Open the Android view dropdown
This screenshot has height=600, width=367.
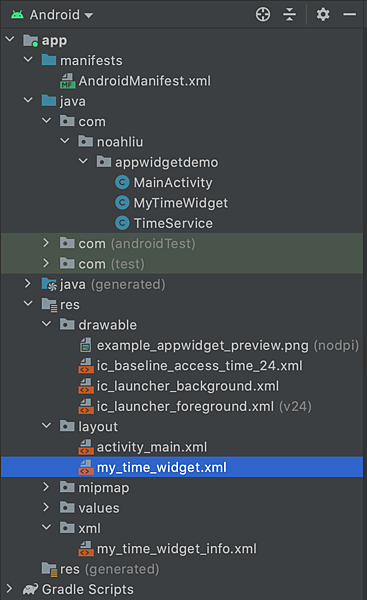coord(52,15)
